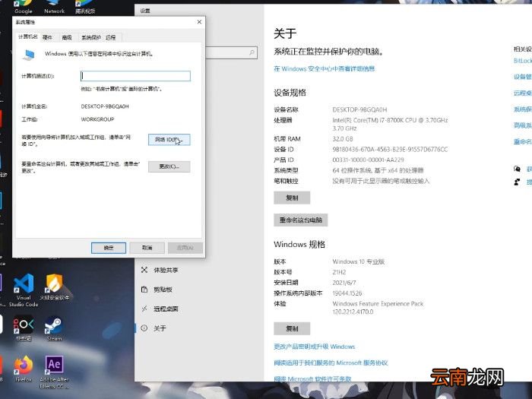This screenshot has height=399, width=532.
Task: Click the 产品 ID value 00331-10000-00001-AA229
Action: 368,160
